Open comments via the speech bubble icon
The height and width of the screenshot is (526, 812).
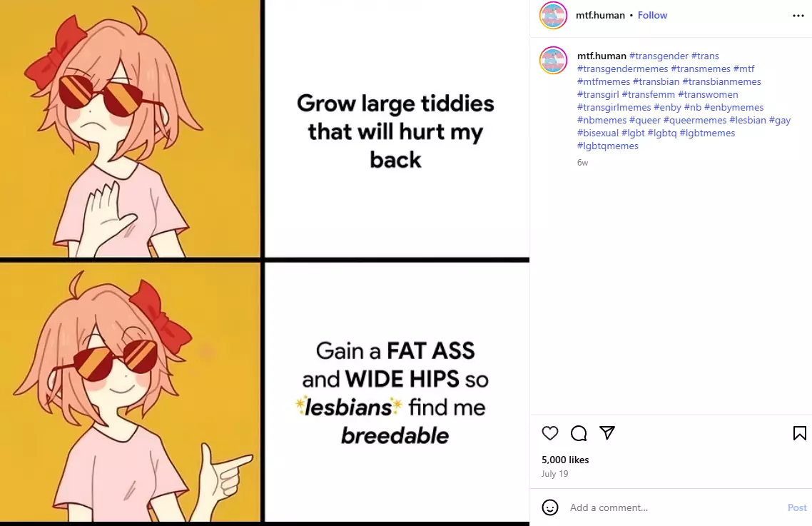[579, 433]
